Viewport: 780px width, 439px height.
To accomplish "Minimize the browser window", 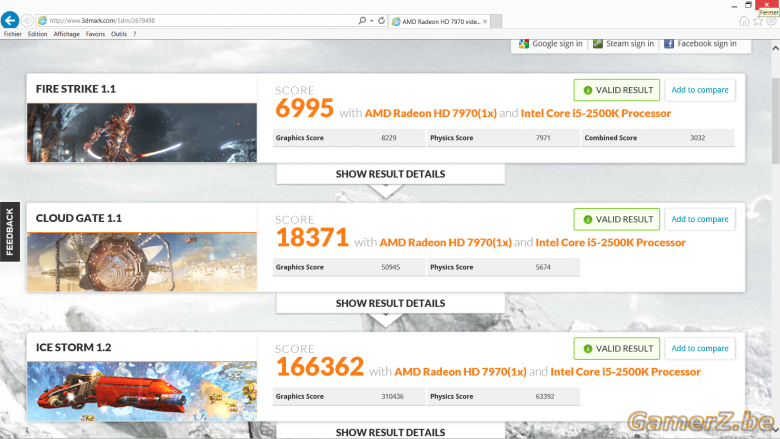I will pyautogui.click(x=734, y=5).
